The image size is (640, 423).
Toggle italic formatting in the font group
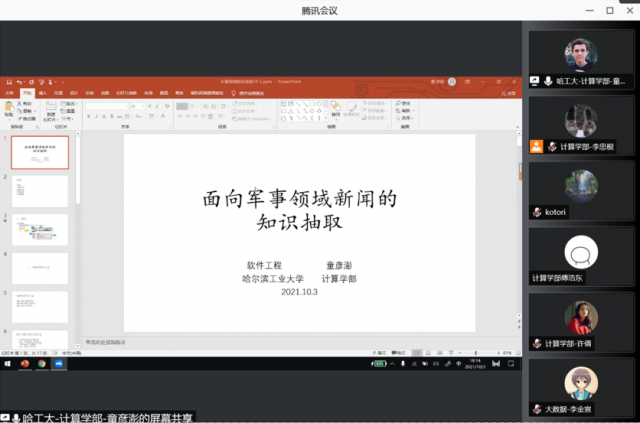[96, 115]
